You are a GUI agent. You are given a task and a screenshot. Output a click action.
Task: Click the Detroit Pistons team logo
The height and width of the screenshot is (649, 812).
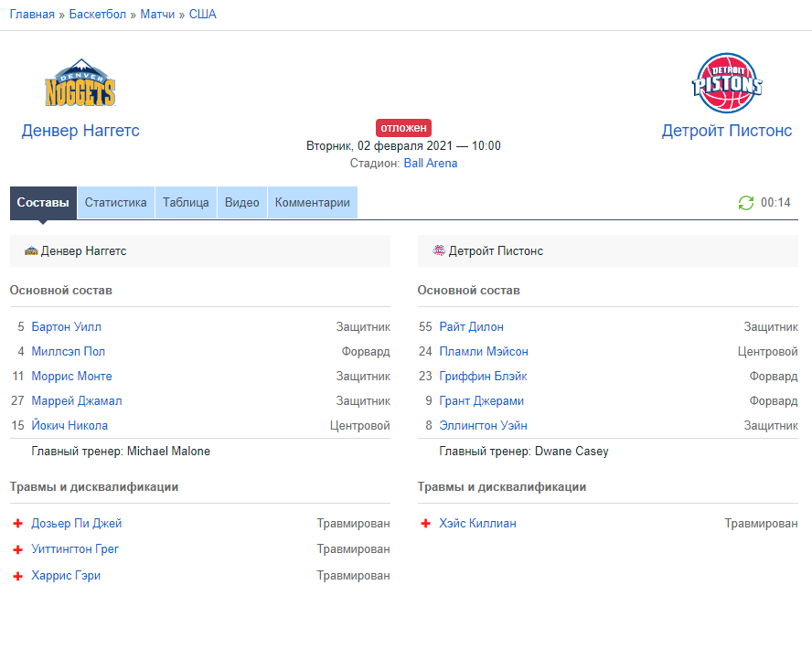point(727,83)
